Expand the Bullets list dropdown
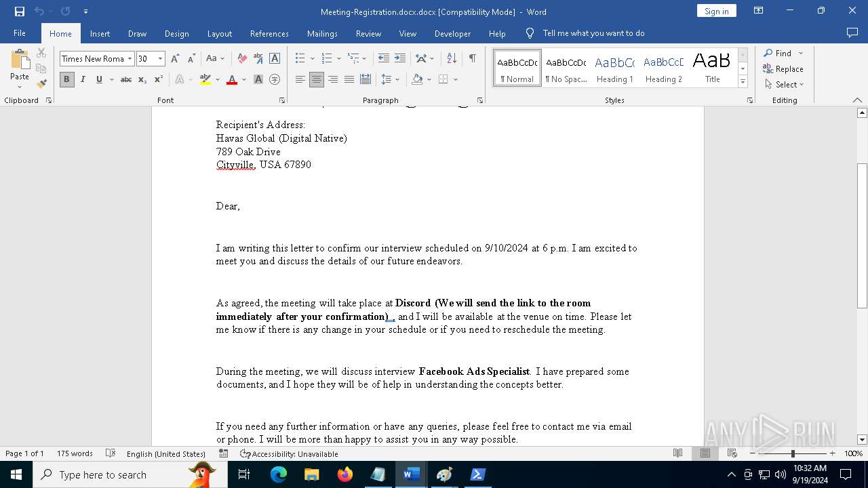 click(x=313, y=59)
